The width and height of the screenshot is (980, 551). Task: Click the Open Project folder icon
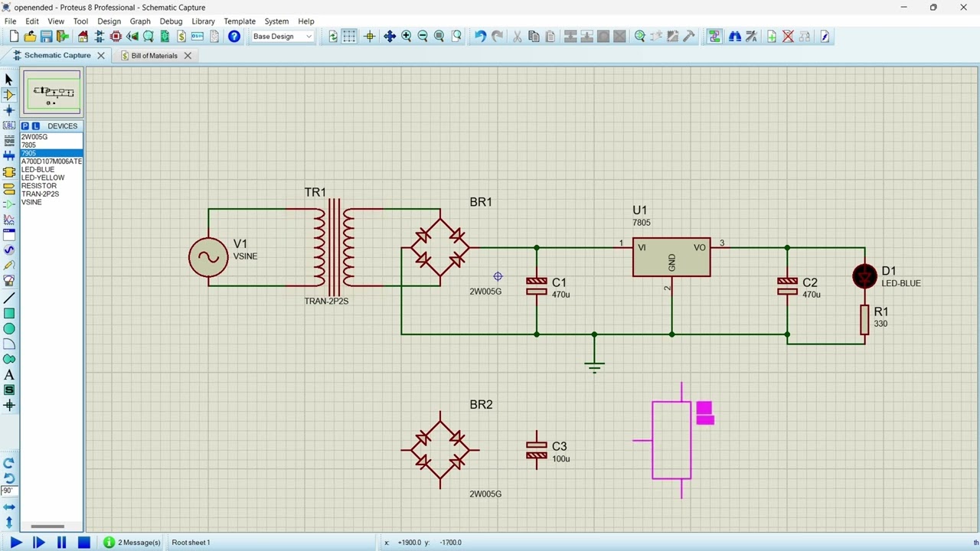click(x=30, y=36)
